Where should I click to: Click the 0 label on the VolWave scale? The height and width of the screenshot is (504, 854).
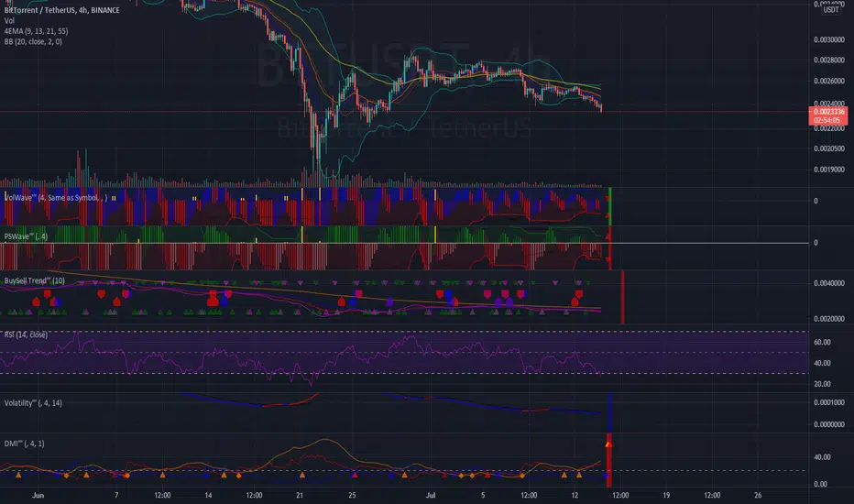point(816,201)
